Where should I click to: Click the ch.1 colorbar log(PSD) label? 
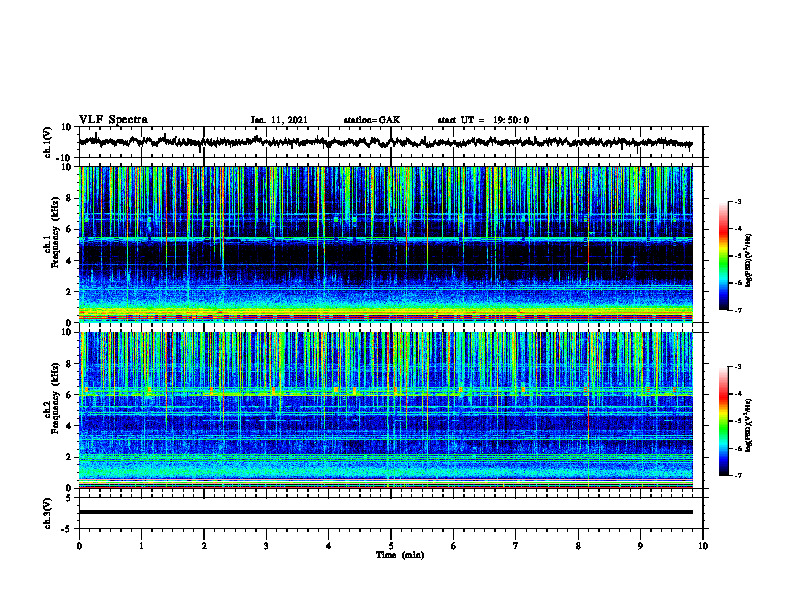coord(748,260)
